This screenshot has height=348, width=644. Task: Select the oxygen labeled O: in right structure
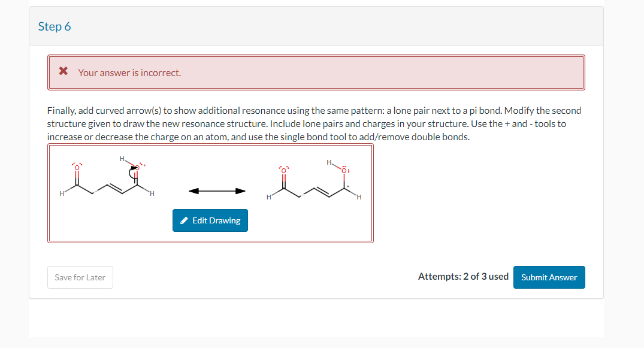tap(343, 170)
